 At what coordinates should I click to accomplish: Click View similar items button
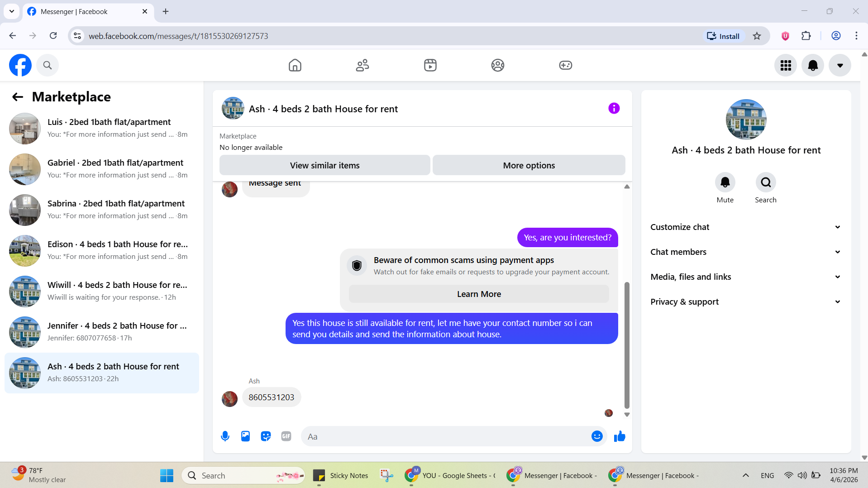324,165
